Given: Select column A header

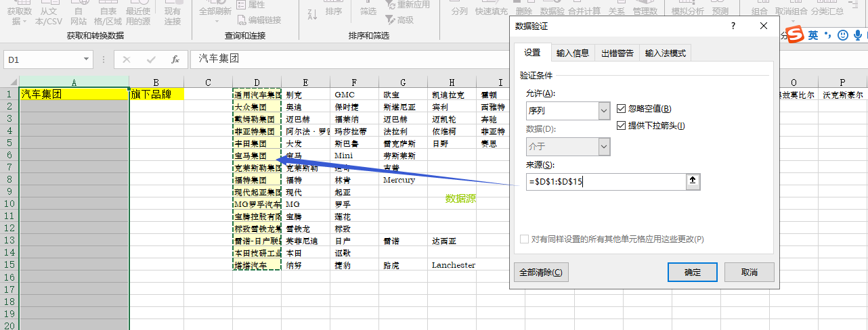Looking at the screenshot, I should [x=74, y=82].
